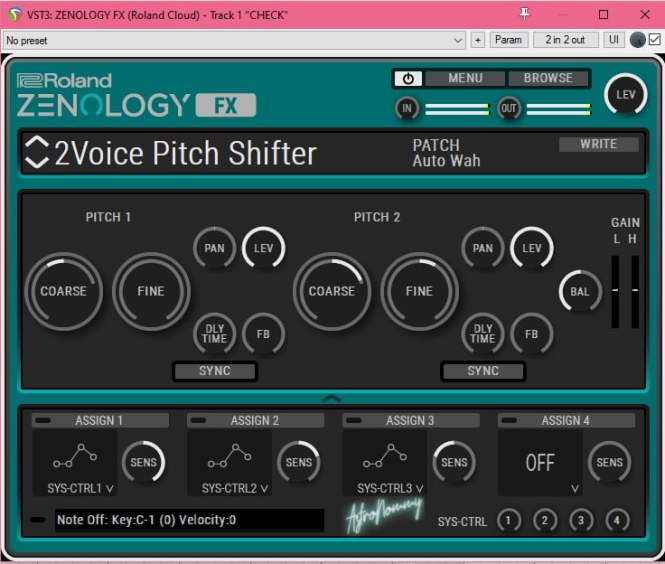Viewport: 665px width, 564px height.
Task: Toggle the effect power button
Action: pyautogui.click(x=408, y=78)
